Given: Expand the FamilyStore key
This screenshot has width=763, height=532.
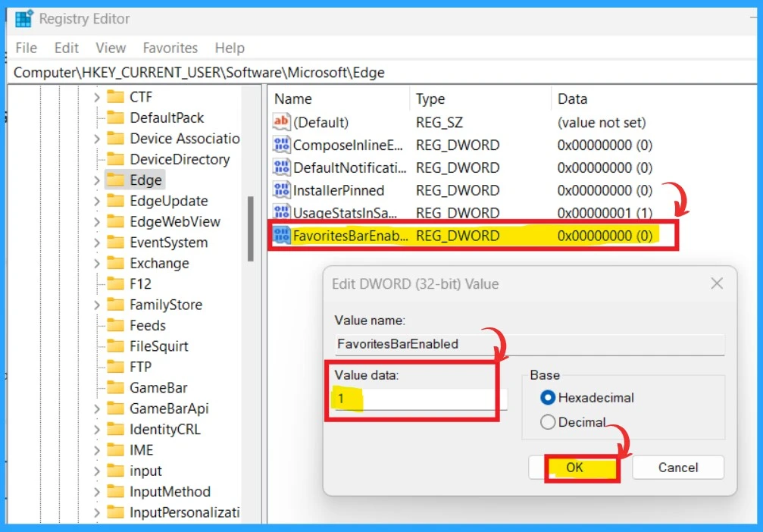Looking at the screenshot, I should (97, 305).
